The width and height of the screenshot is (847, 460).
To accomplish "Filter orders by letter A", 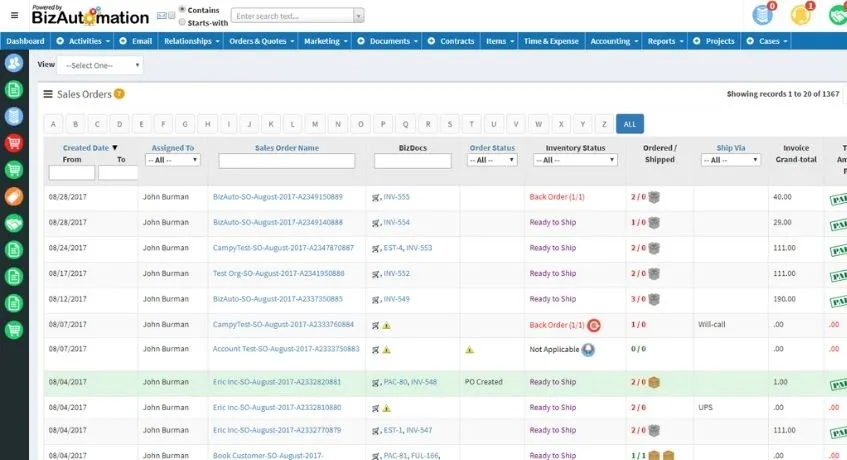I will [53, 124].
